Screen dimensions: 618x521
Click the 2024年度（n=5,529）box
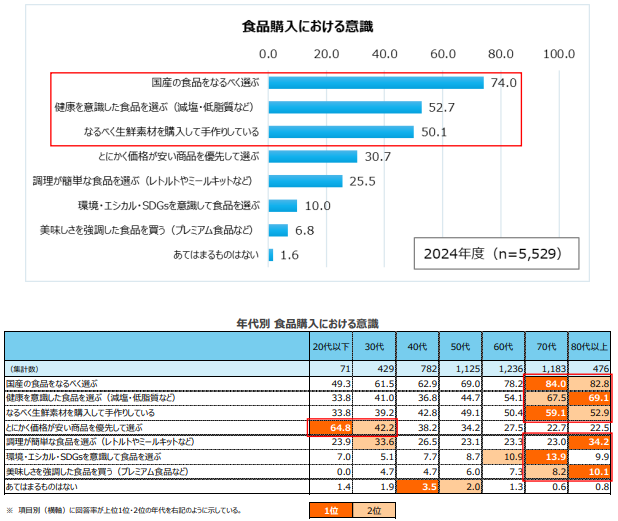pyautogui.click(x=496, y=254)
